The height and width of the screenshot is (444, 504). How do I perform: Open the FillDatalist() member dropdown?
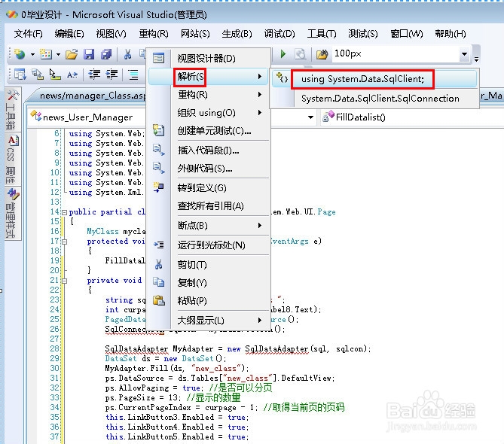click(x=411, y=117)
